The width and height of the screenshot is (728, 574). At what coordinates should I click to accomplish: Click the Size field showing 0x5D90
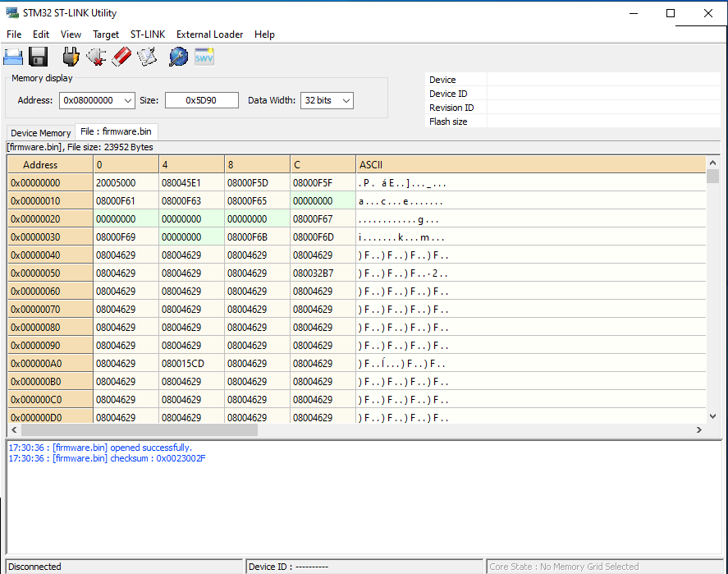point(202,100)
